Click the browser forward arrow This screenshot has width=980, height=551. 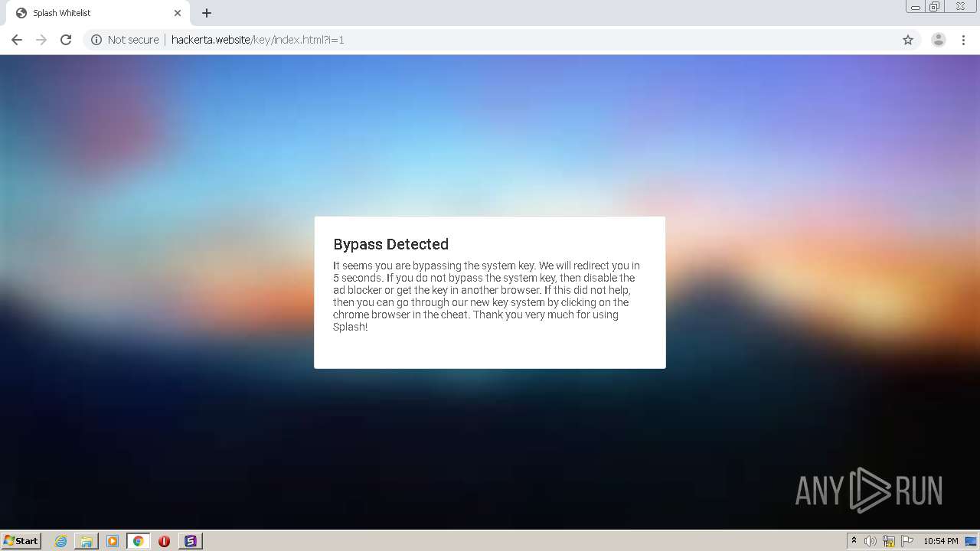point(41,40)
